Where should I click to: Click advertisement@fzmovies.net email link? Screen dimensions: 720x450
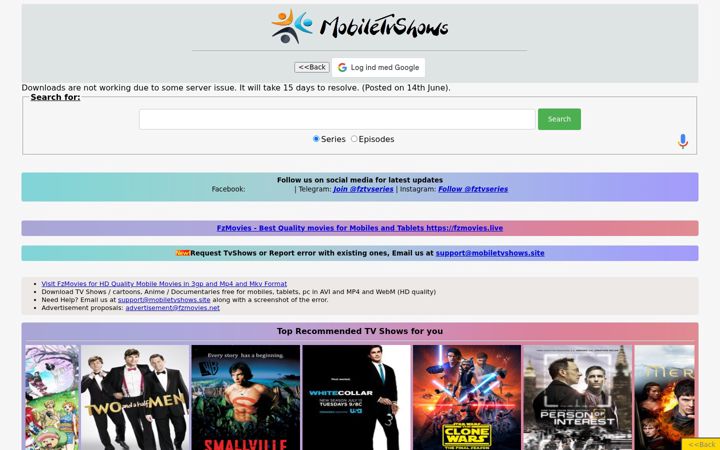click(x=173, y=308)
